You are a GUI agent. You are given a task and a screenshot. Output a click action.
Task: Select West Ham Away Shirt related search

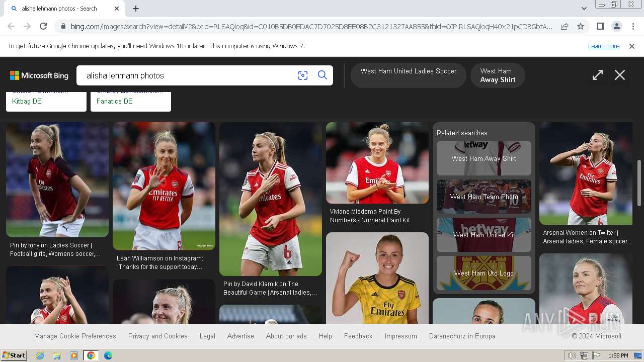[484, 158]
